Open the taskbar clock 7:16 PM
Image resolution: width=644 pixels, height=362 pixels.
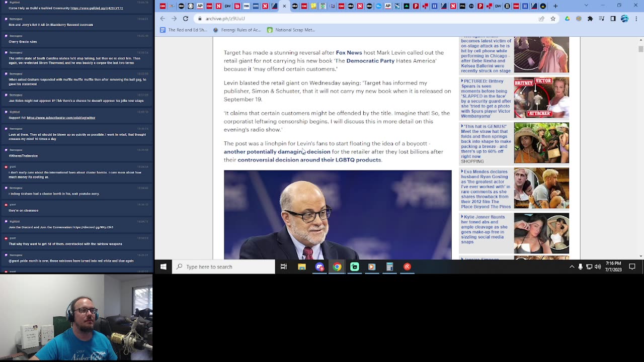pos(613,267)
